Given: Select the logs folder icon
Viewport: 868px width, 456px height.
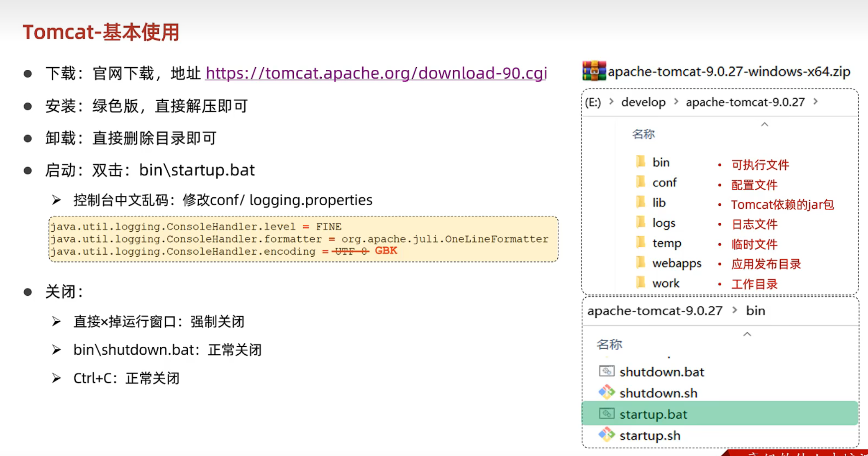Looking at the screenshot, I should (641, 222).
